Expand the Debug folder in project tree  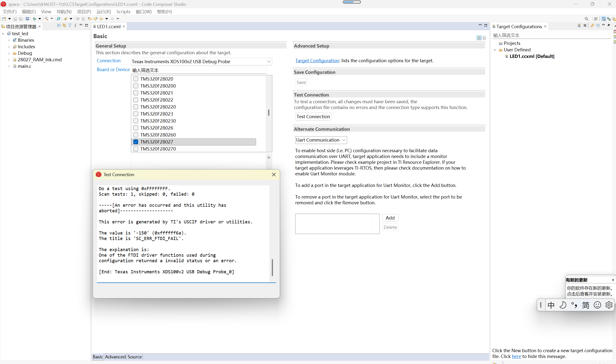9,53
